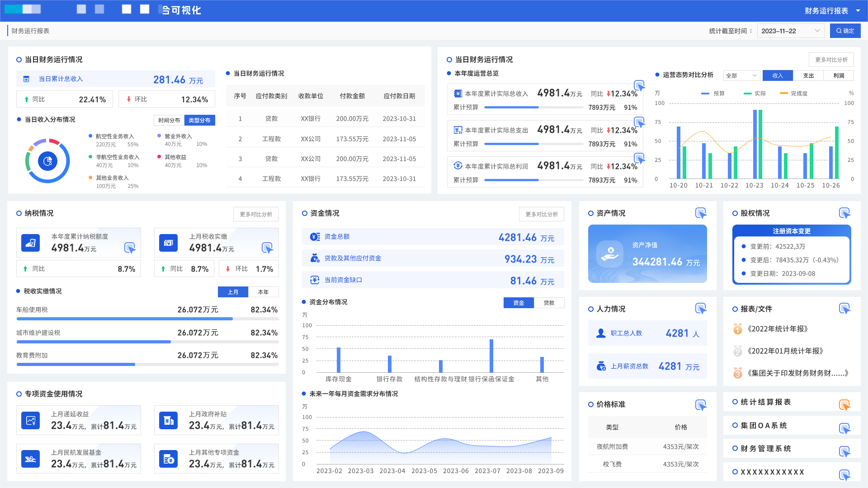This screenshot has width=868, height=488.
Task: Click the 车船使用税 progress bar
Action: [x=147, y=319]
